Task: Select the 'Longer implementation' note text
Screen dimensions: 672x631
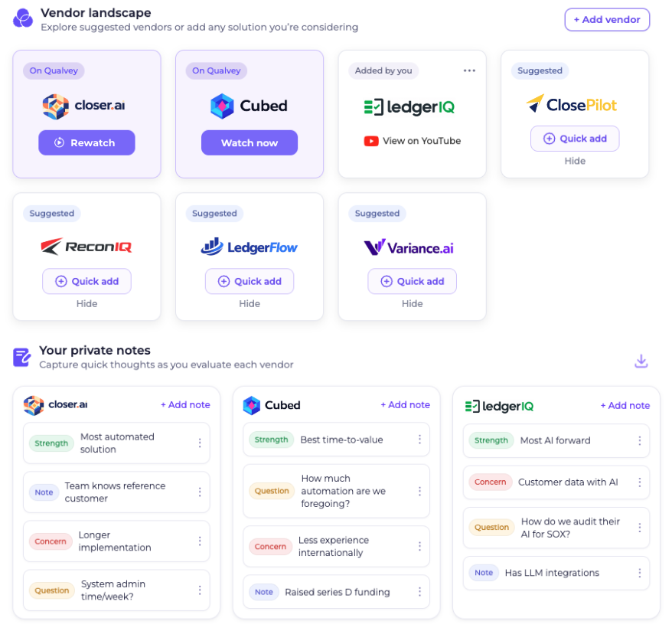Action: 115,541
